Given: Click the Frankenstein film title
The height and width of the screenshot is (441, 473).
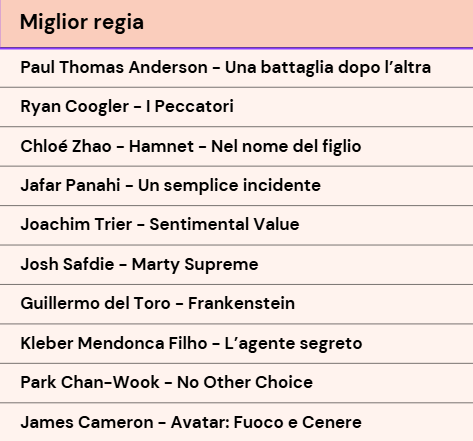Looking at the screenshot, I should point(241,303).
